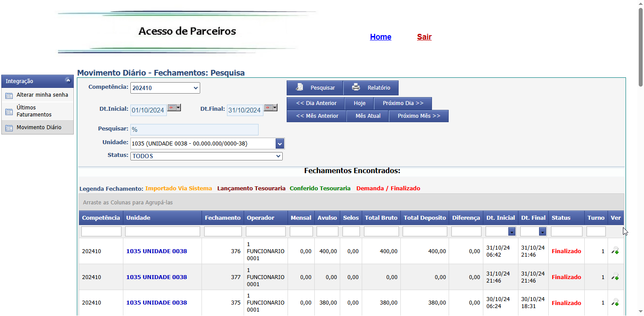Go to << Dia Anterior
Screen dimensions: 644x316
(x=316, y=103)
